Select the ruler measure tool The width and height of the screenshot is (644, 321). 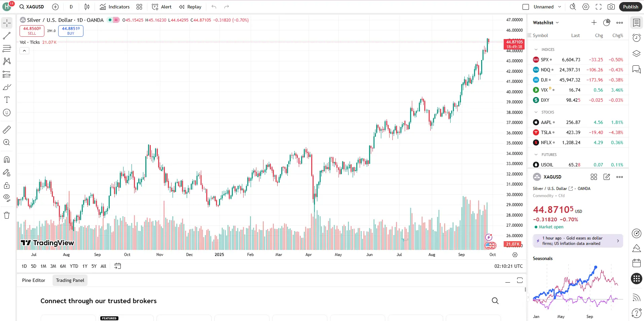(x=7, y=129)
